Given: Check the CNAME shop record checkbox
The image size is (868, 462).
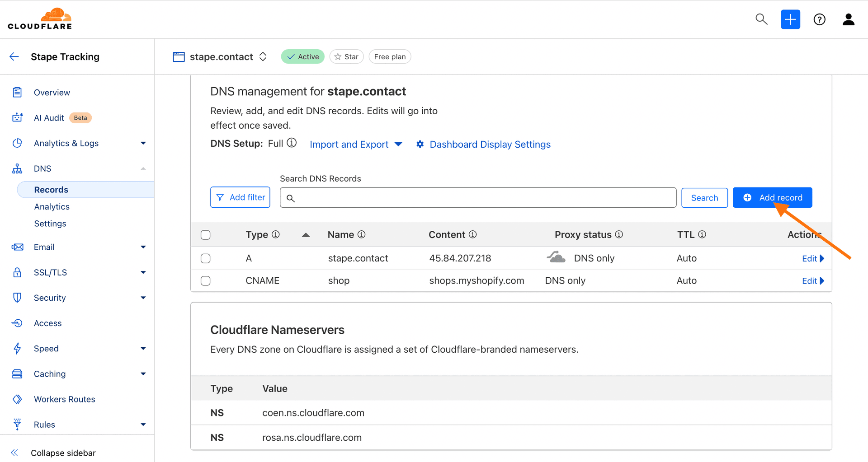Looking at the screenshot, I should pos(206,280).
